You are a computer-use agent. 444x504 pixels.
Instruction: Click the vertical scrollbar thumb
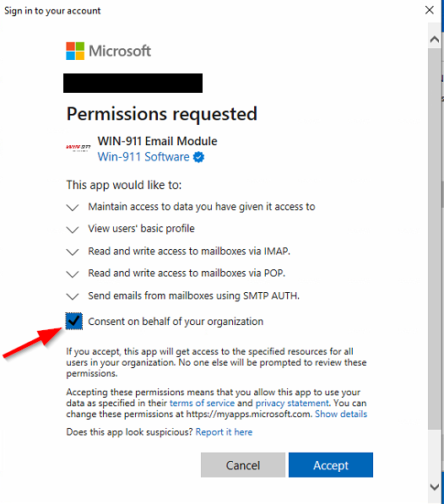(x=435, y=238)
